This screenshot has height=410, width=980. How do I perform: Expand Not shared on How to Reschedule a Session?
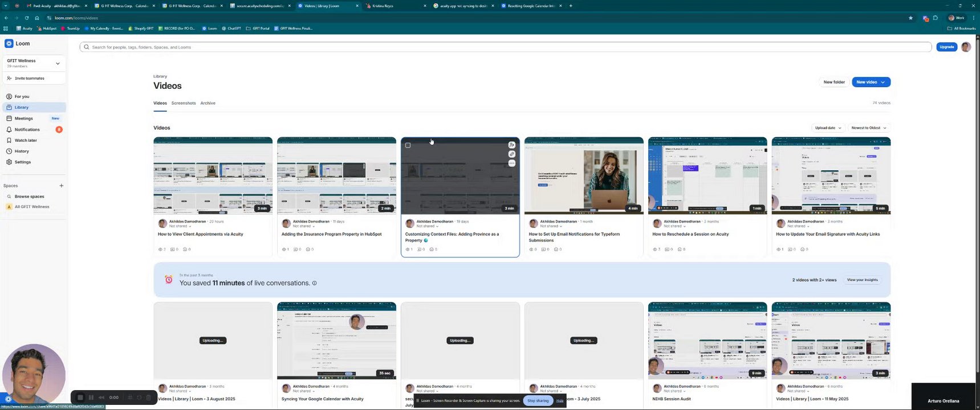coord(674,226)
